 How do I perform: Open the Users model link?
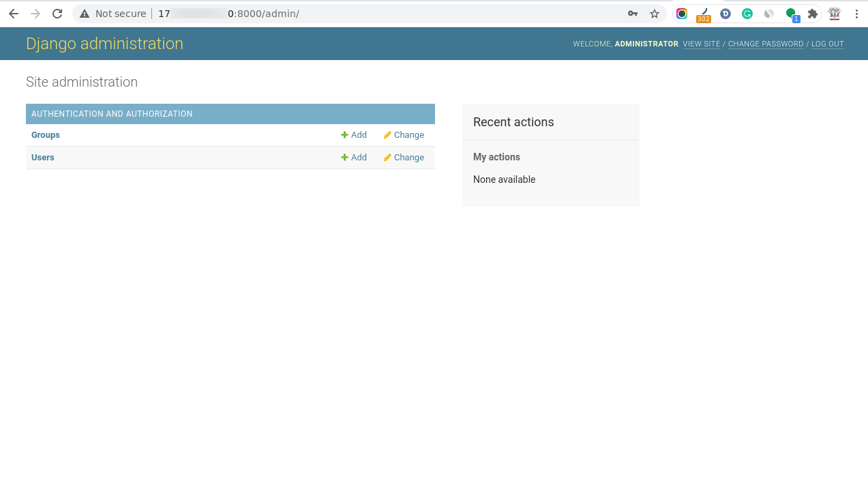coord(43,158)
